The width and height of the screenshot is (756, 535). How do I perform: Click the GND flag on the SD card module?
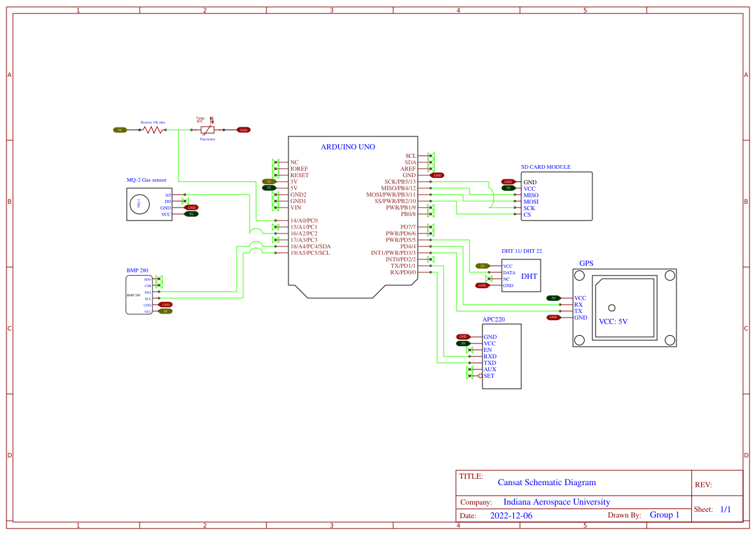pyautogui.click(x=508, y=182)
